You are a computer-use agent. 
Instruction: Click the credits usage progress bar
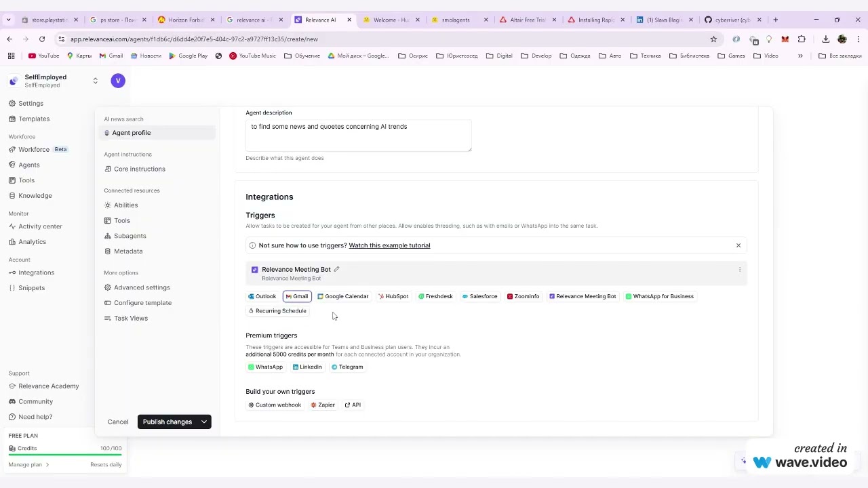pos(65,455)
